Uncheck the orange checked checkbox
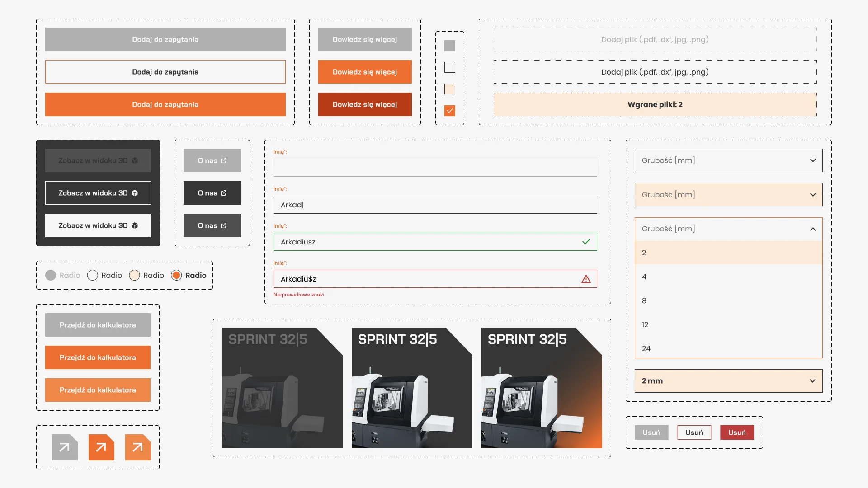This screenshot has height=488, width=868. click(x=450, y=111)
